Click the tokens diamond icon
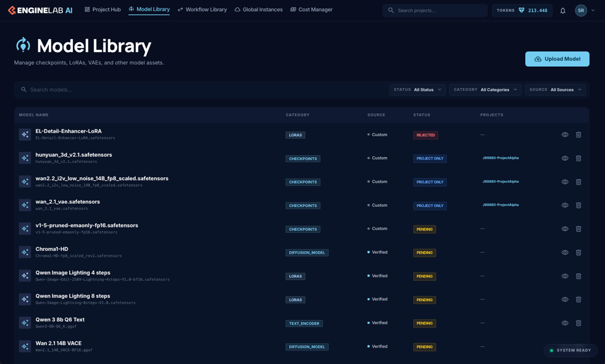Screen dimensions: 605x364 coord(521,10)
